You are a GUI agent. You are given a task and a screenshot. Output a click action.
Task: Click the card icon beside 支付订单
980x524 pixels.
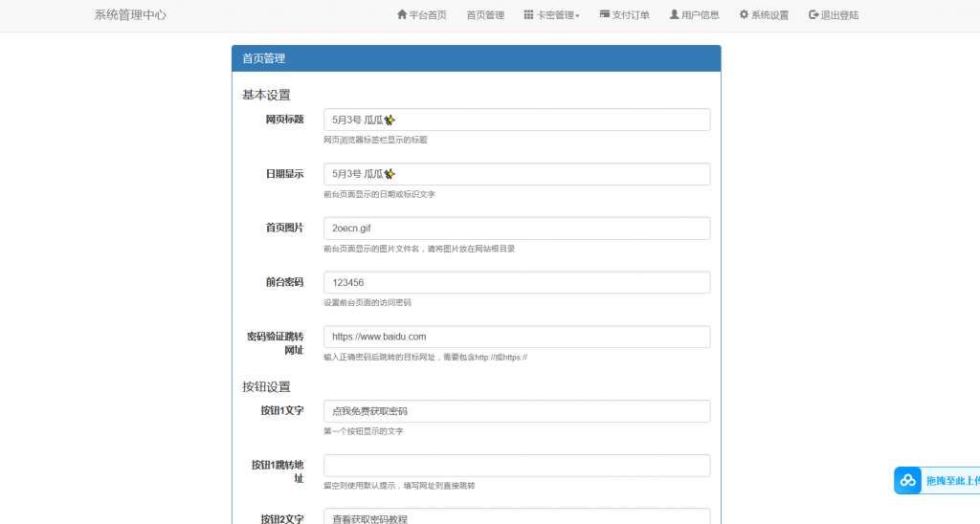point(605,13)
